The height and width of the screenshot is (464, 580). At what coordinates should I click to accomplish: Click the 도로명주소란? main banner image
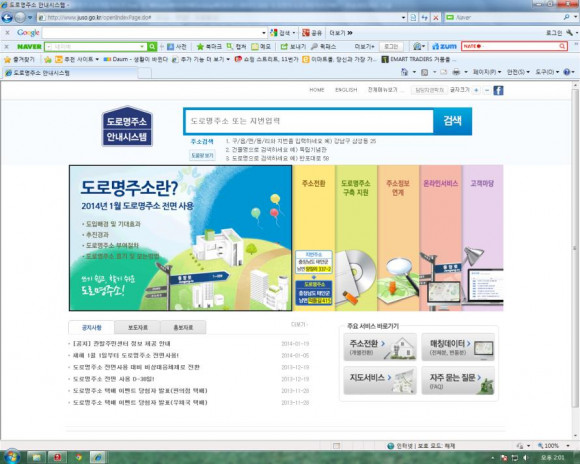coord(181,238)
